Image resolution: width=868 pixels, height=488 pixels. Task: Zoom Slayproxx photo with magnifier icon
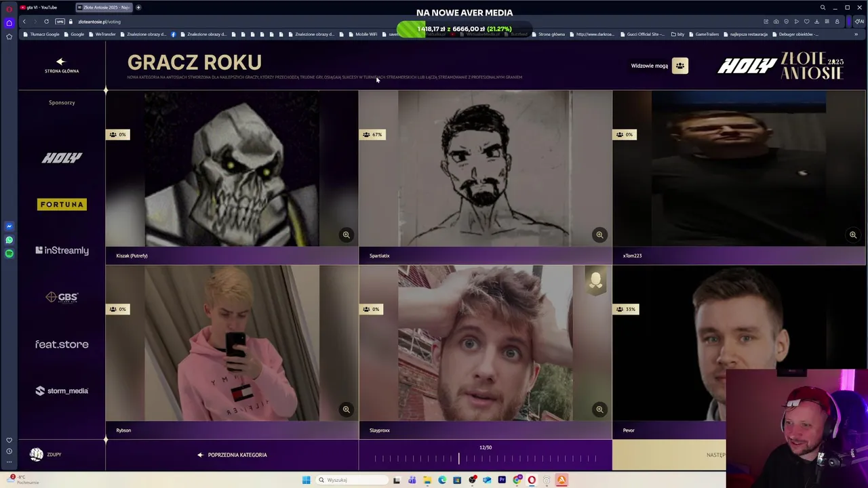[599, 409]
